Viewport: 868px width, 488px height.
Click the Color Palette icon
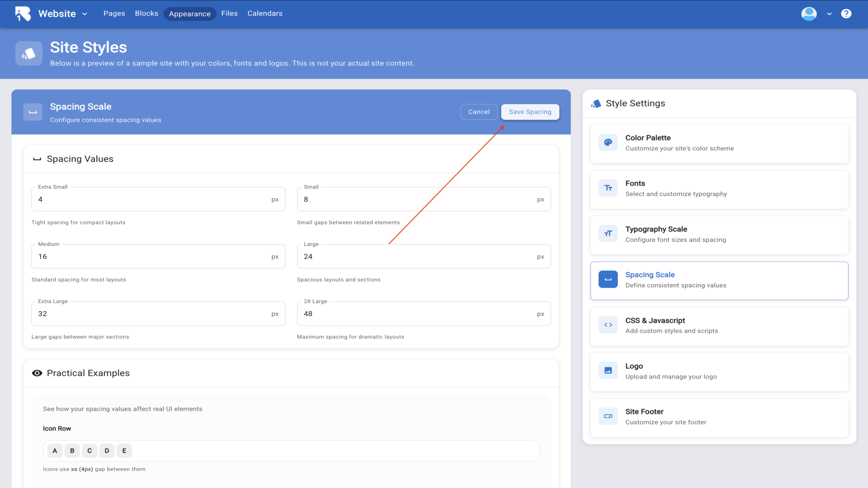pos(608,142)
